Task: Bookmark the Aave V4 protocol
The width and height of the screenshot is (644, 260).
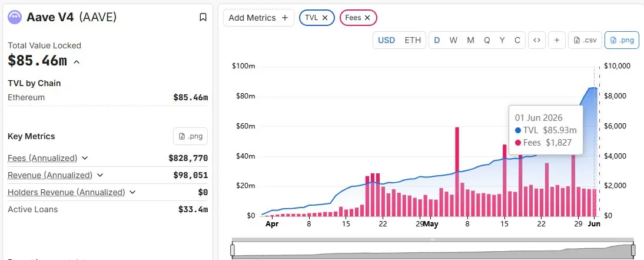Action: (x=203, y=17)
